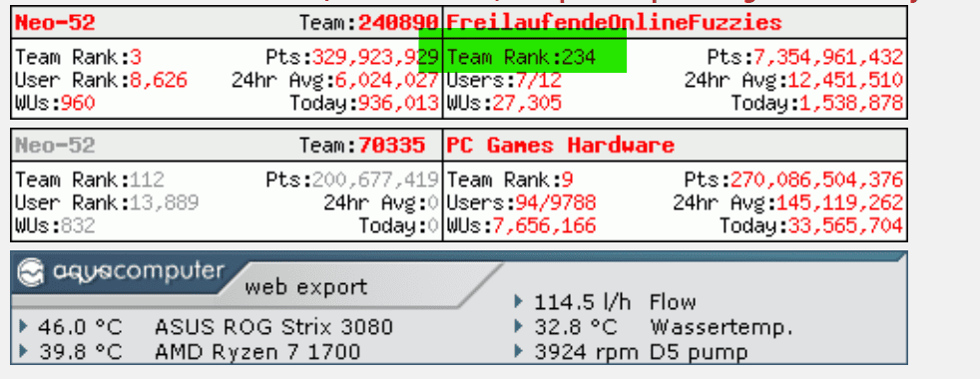Click the Wassertemp. label
The image size is (980, 379).
pos(722,327)
